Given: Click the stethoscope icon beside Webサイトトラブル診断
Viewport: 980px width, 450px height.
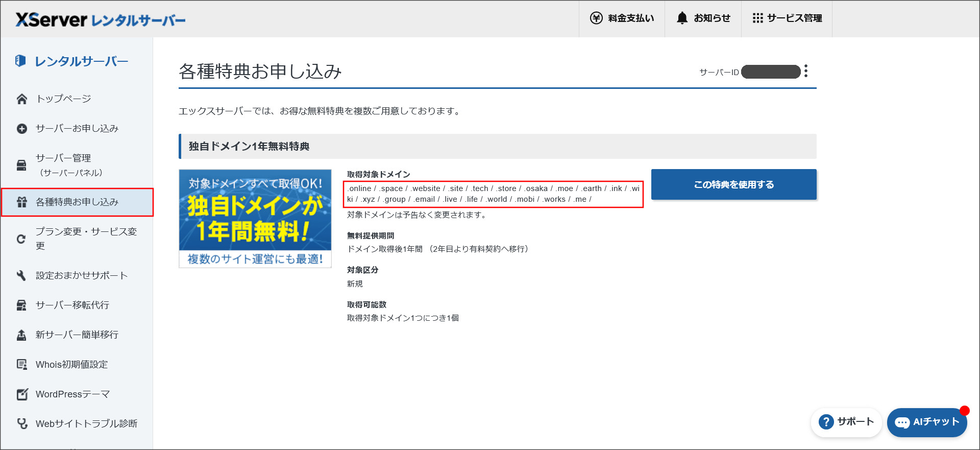Looking at the screenshot, I should click(21, 423).
